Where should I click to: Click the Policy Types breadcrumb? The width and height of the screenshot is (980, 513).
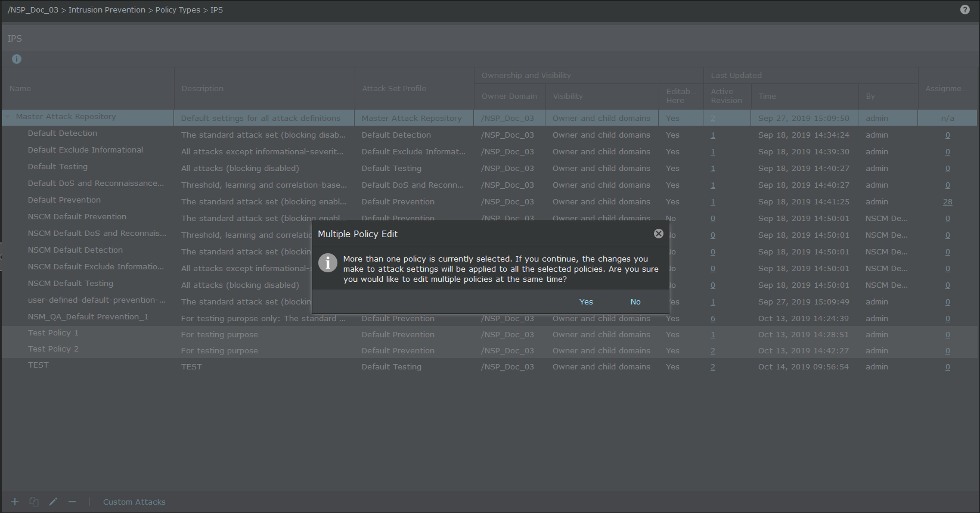[x=178, y=10]
